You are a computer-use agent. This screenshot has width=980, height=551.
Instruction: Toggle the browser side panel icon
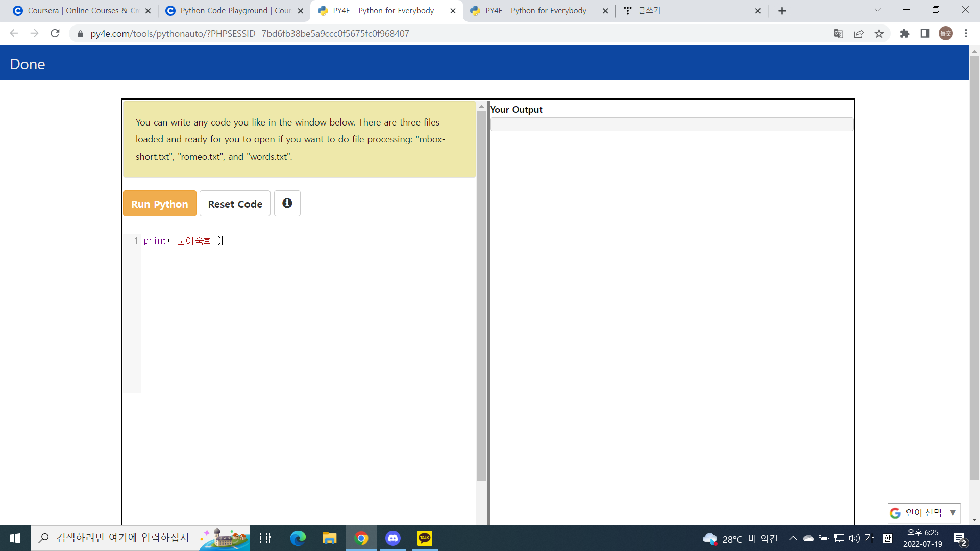coord(925,34)
